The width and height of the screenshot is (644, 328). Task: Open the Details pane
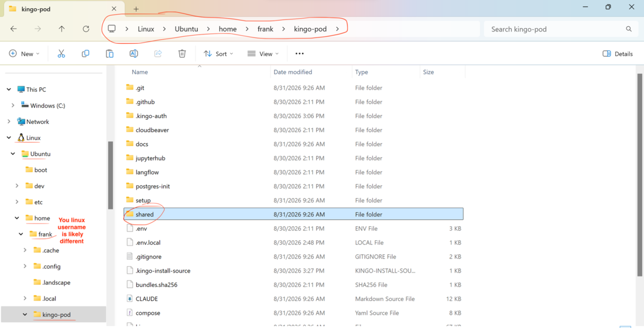point(618,54)
